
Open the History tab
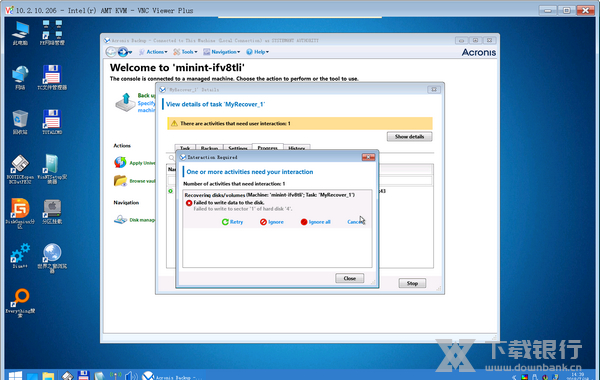coord(297,148)
